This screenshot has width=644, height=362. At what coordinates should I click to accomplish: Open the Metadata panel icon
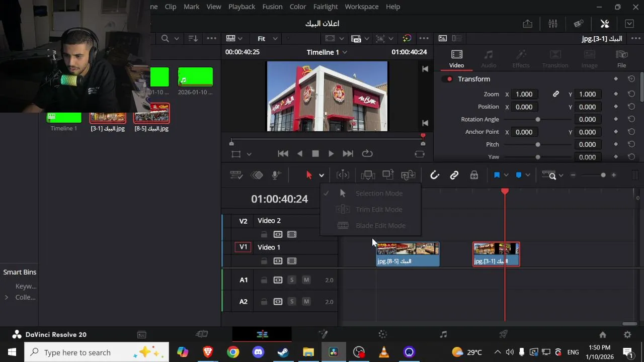click(x=579, y=24)
